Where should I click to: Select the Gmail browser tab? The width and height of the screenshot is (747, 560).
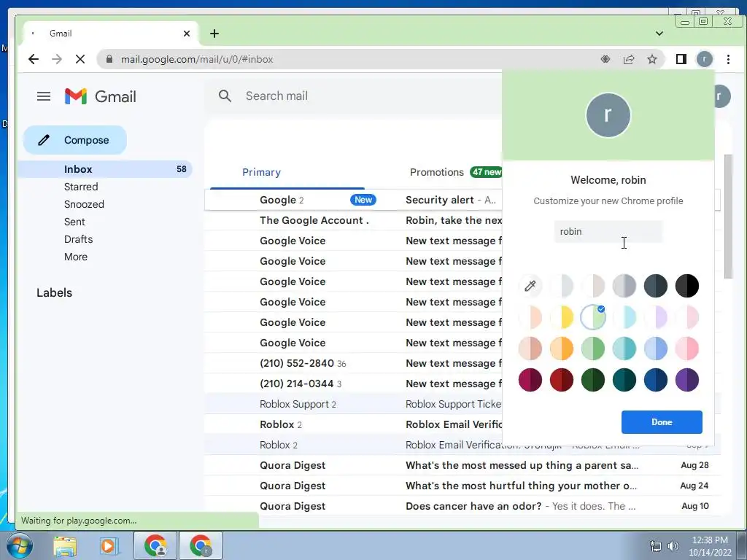111,34
